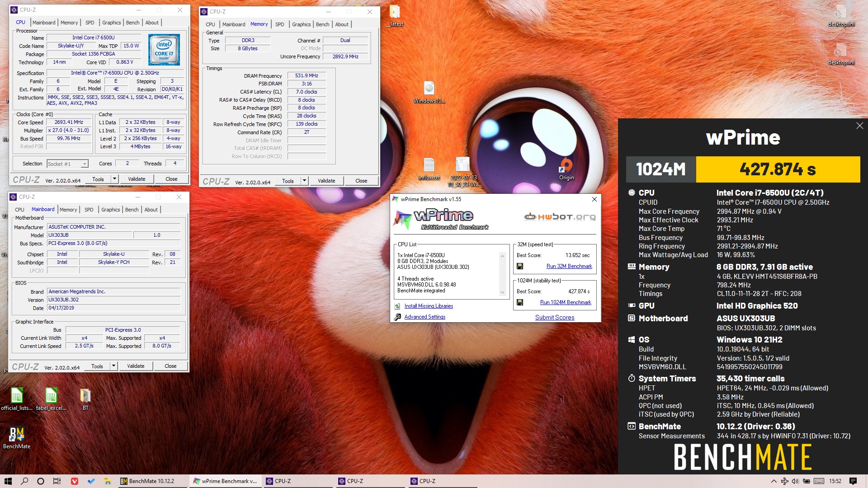Open the Socket #1 selection dropdown

[x=67, y=164]
